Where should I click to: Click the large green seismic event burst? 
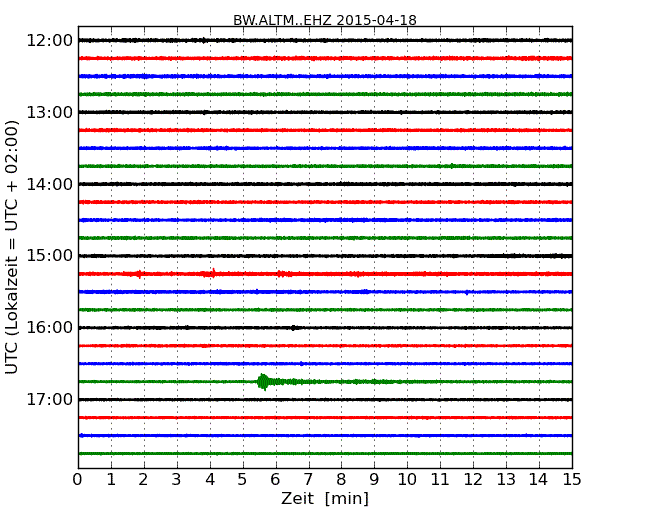263,382
